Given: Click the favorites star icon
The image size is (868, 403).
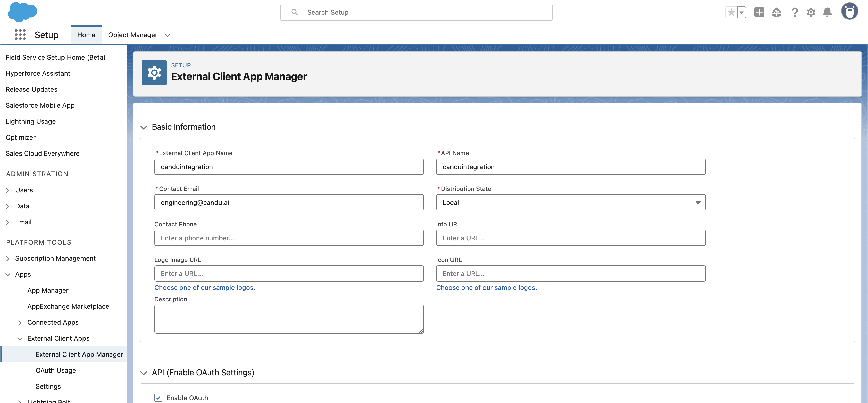Looking at the screenshot, I should coord(731,12).
